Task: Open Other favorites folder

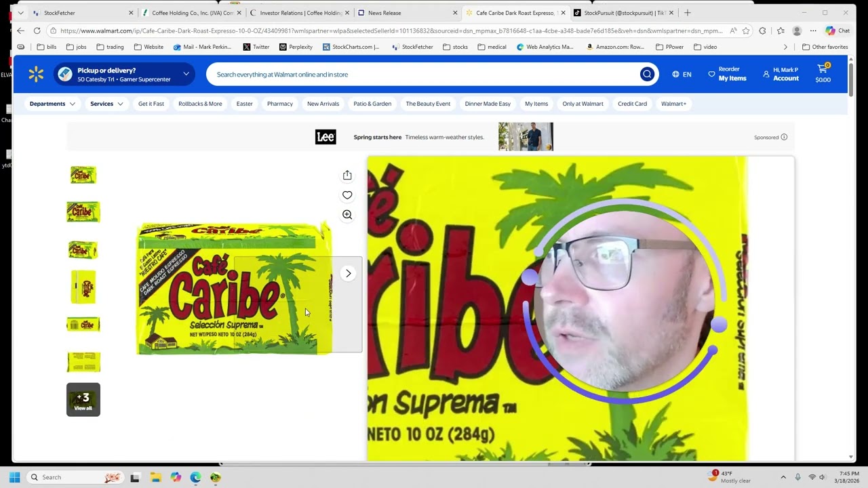Action: point(825,47)
